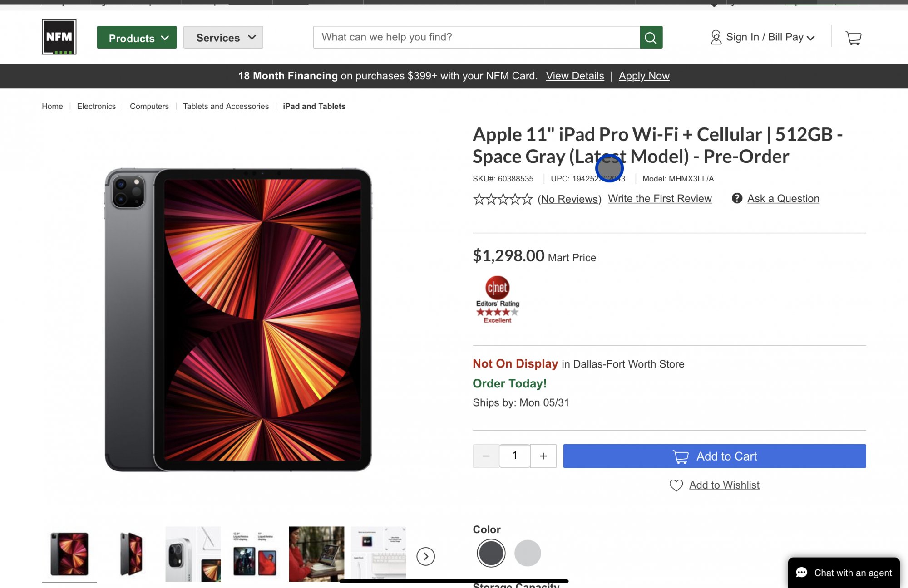Click the Write the First Review link
Image resolution: width=908 pixels, height=588 pixels.
pos(660,199)
